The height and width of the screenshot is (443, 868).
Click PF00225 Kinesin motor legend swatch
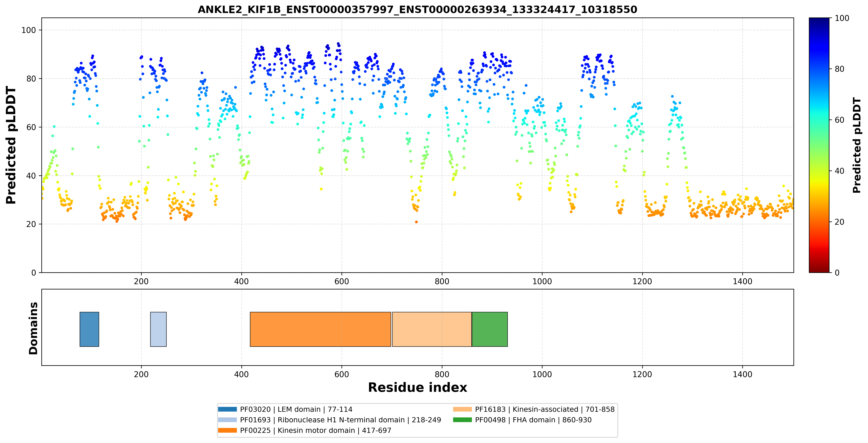pos(227,430)
